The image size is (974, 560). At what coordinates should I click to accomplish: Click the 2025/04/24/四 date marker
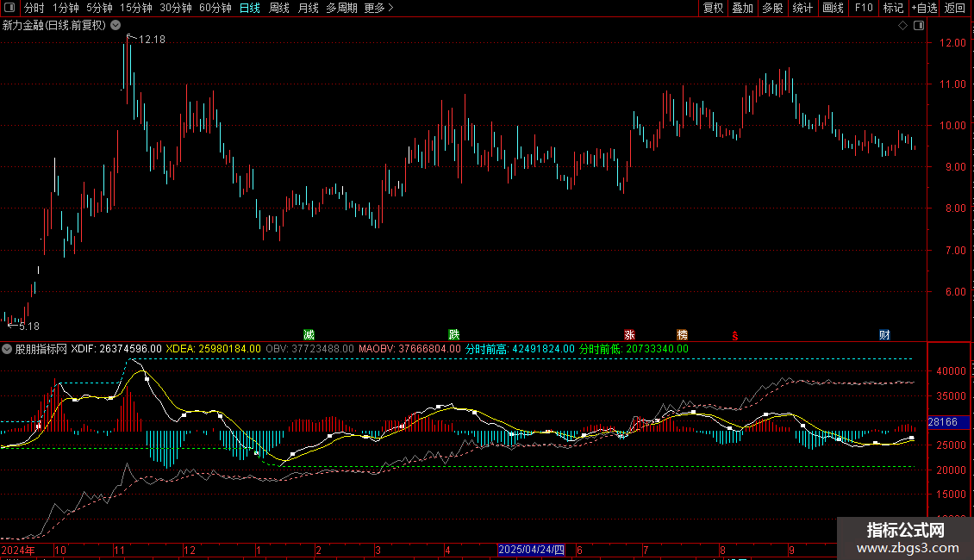tap(532, 550)
